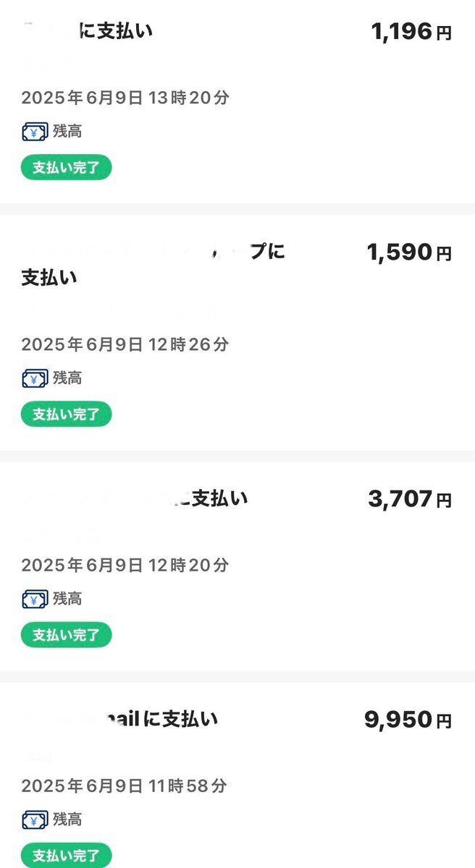This screenshot has height=868, width=475.
Task: Tap the 9,950円 payment amount
Action: click(408, 720)
